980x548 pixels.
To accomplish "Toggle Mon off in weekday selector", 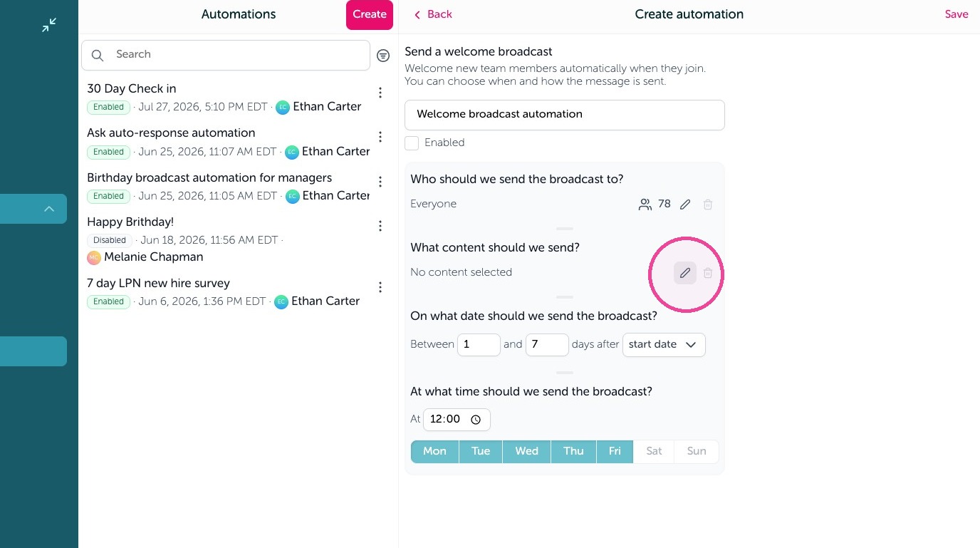I will [x=434, y=451].
